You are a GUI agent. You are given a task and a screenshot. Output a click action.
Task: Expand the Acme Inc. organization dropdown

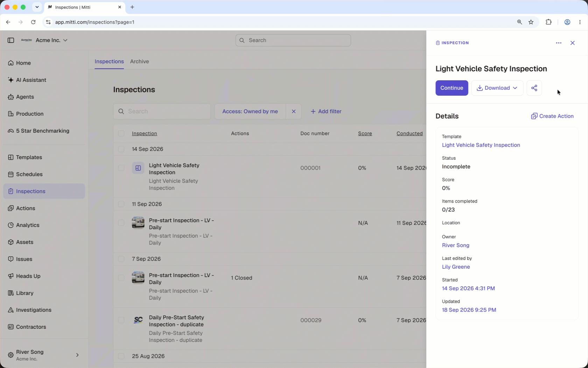click(x=44, y=40)
